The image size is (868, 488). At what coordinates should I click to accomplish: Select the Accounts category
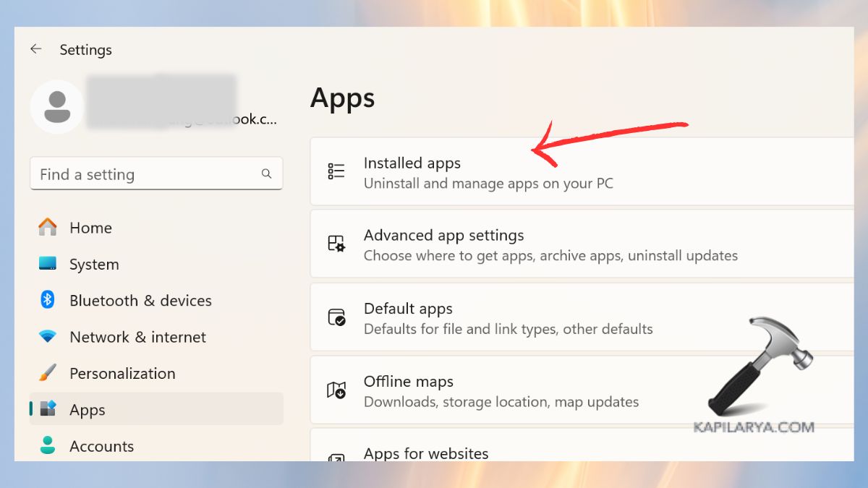pyautogui.click(x=156, y=445)
